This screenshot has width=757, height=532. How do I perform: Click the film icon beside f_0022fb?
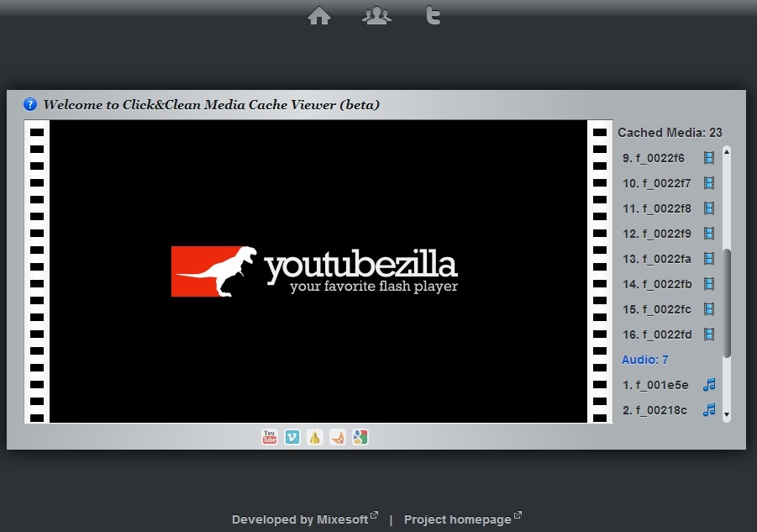click(x=709, y=284)
